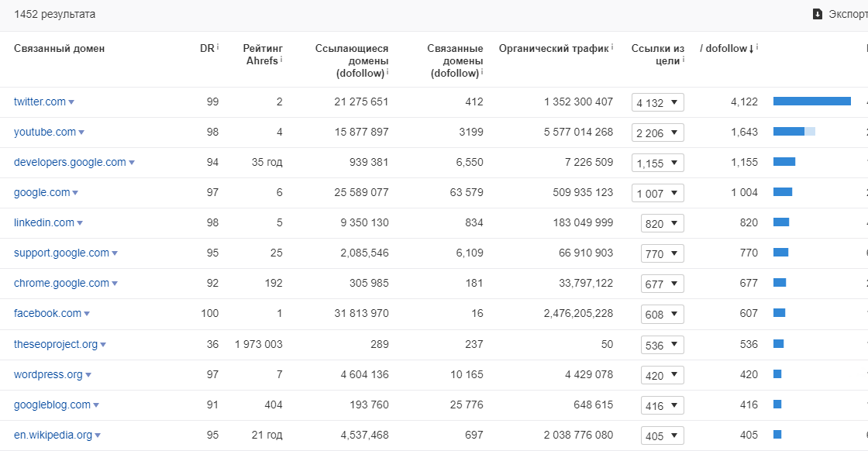Click info icon by Связанные домены header
868x451 pixels.
click(482, 72)
